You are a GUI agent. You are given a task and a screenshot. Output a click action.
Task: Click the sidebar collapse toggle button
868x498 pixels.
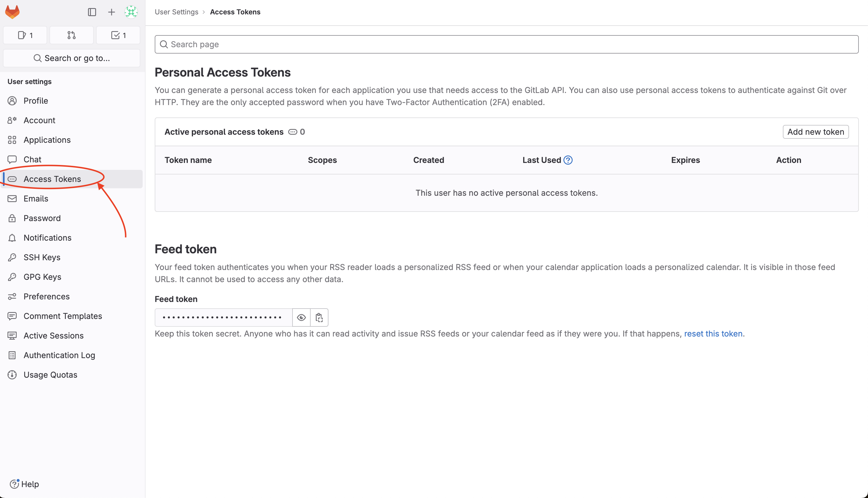[92, 12]
